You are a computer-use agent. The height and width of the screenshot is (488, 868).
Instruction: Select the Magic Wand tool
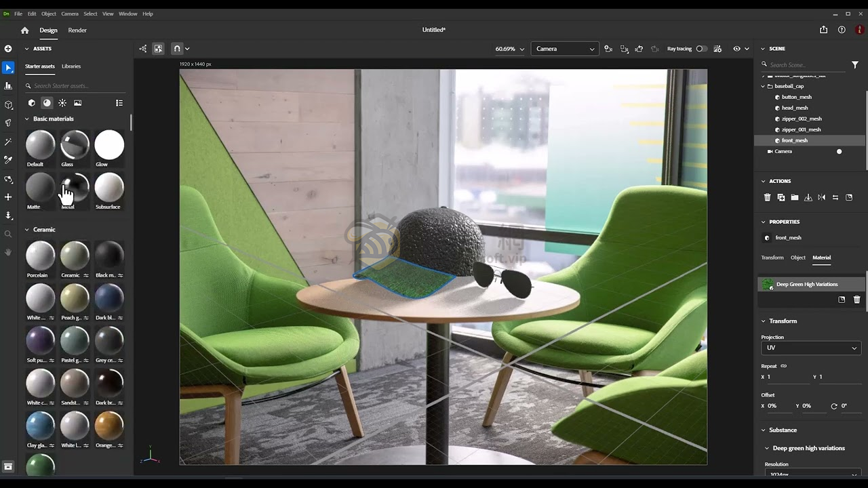[x=8, y=142]
